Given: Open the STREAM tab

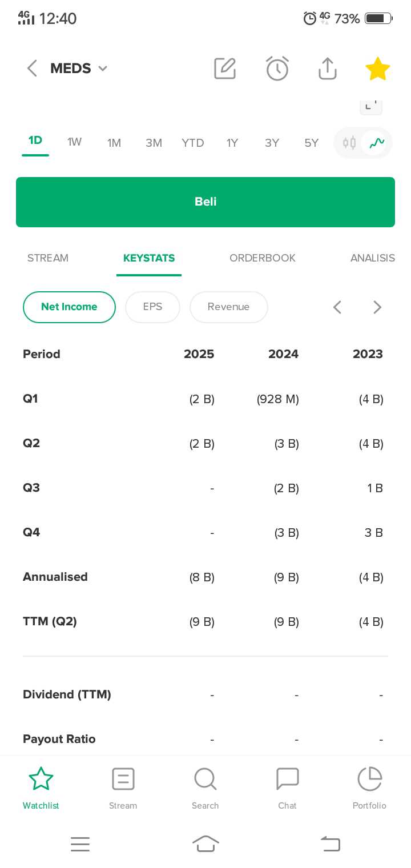Looking at the screenshot, I should pyautogui.click(x=48, y=258).
